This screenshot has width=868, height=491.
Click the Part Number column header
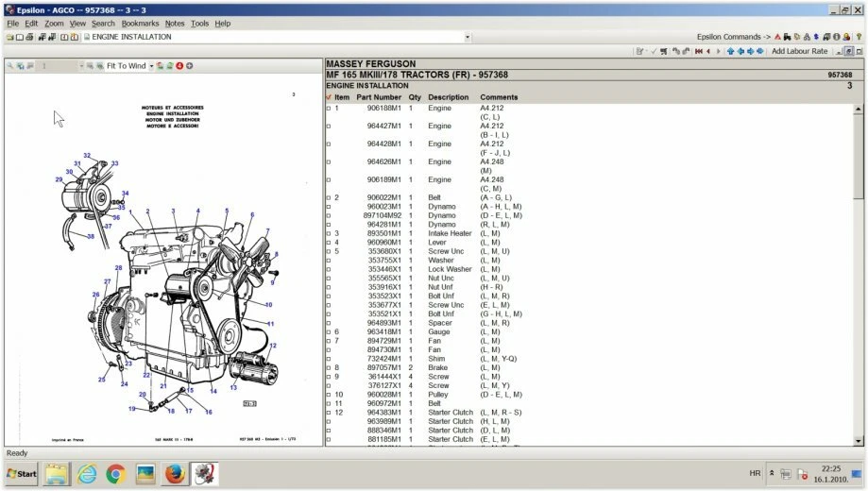click(379, 97)
